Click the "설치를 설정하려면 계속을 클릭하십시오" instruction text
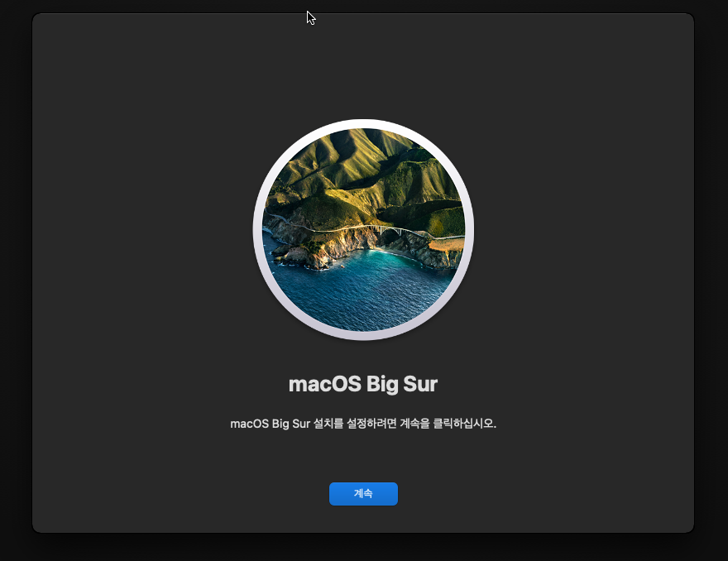This screenshot has width=728, height=561. point(405,424)
